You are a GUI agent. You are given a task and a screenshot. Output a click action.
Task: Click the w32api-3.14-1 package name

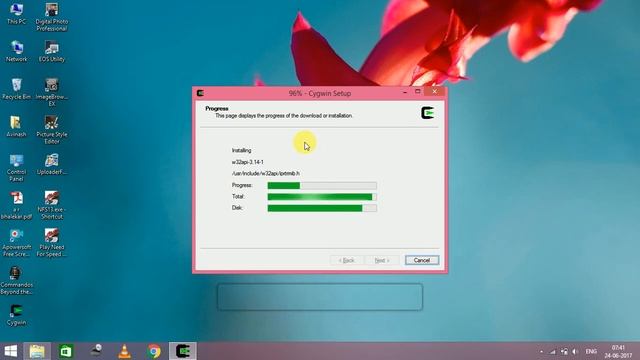[x=248, y=162]
